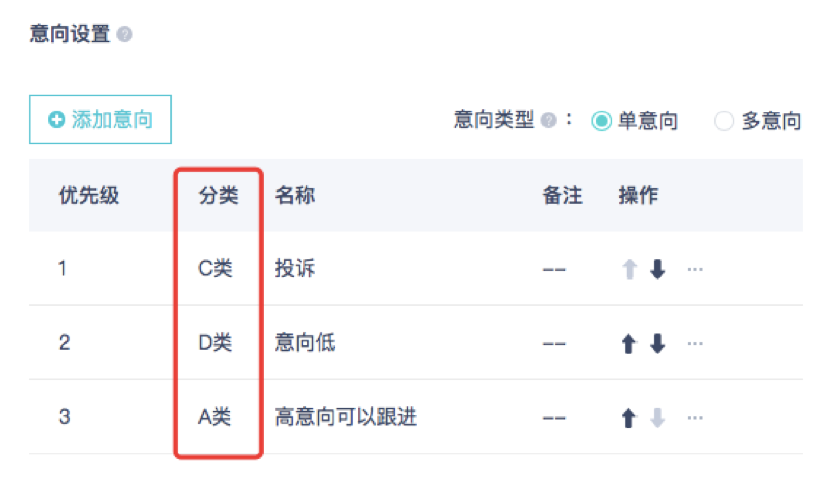Image resolution: width=832 pixels, height=504 pixels.
Task: Select the 多意向 radio option
Action: coord(724,121)
